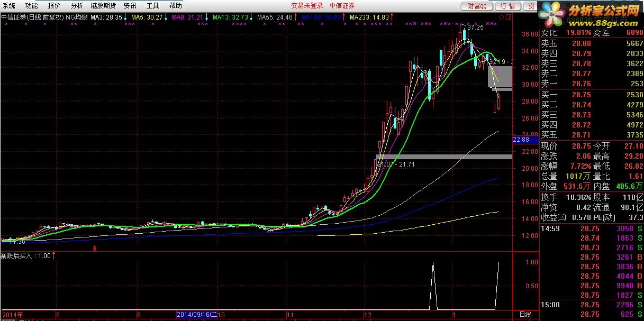The width and height of the screenshot is (644, 321).
Task: Select the 15:00 tick row with 2296
Action: (592, 305)
